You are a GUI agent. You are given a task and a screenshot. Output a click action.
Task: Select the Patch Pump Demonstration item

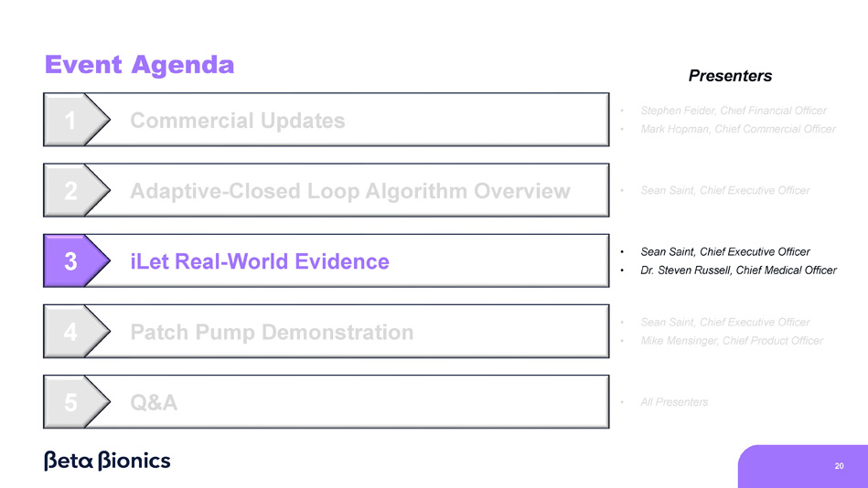click(272, 332)
